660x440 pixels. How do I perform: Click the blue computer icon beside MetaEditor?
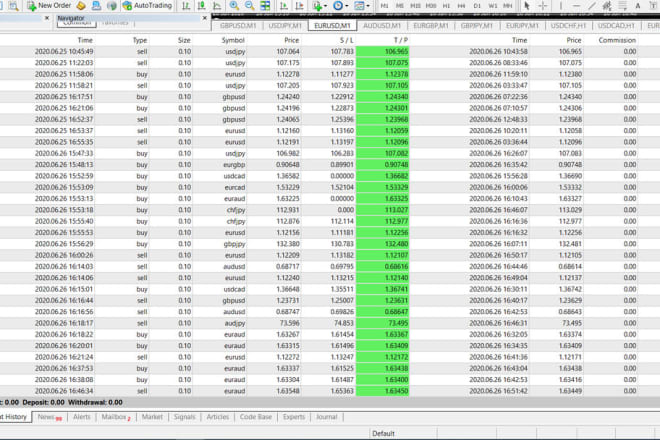[x=96, y=5]
